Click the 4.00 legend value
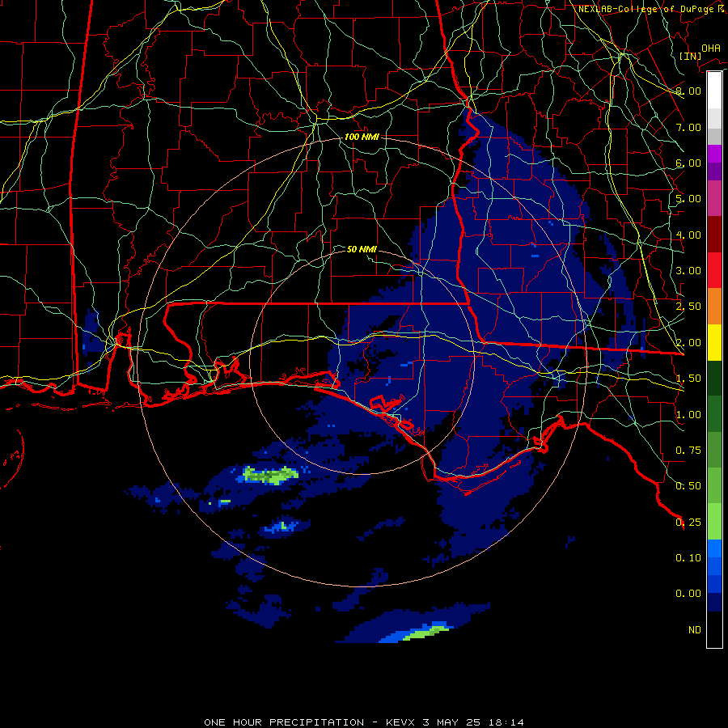 coord(688,235)
